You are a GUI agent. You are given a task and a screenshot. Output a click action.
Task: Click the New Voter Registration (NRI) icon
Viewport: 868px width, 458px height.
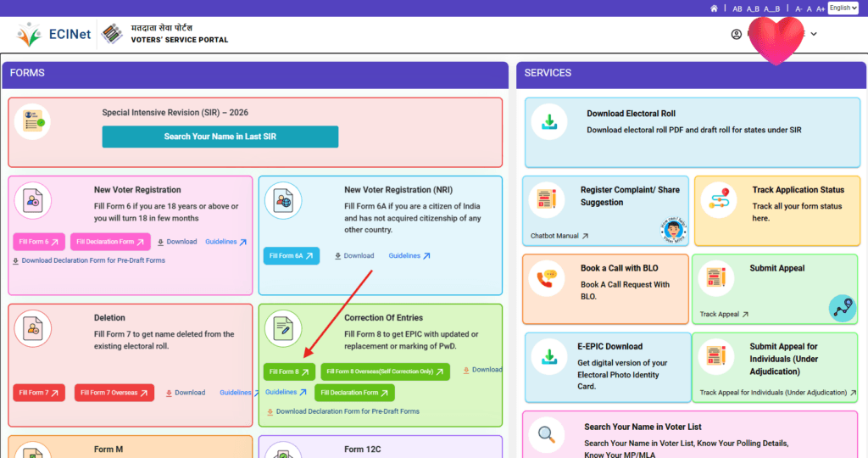[x=283, y=200]
